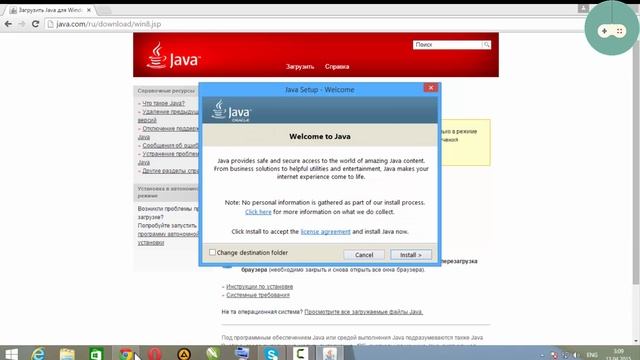Click the Поиск search field

tap(447, 45)
